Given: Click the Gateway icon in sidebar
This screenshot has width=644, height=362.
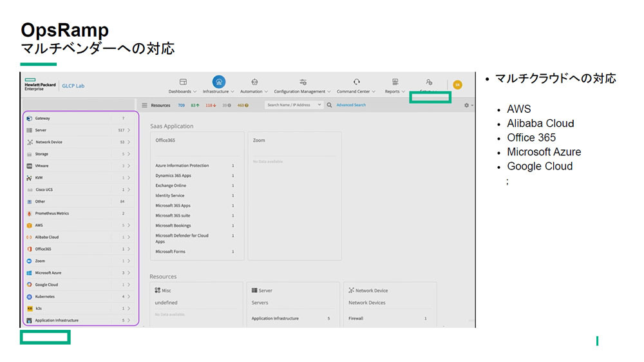Looking at the screenshot, I should coord(29,119).
